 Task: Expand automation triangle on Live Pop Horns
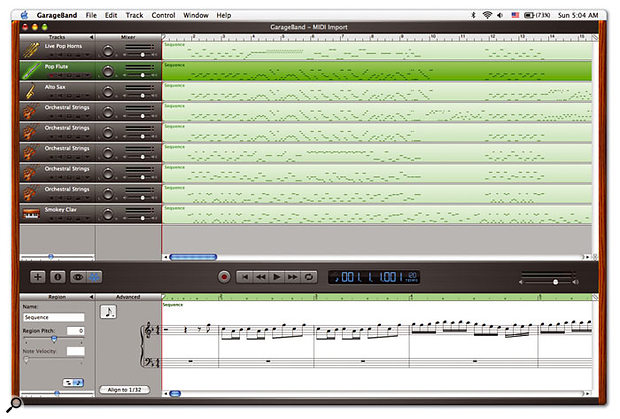click(87, 55)
